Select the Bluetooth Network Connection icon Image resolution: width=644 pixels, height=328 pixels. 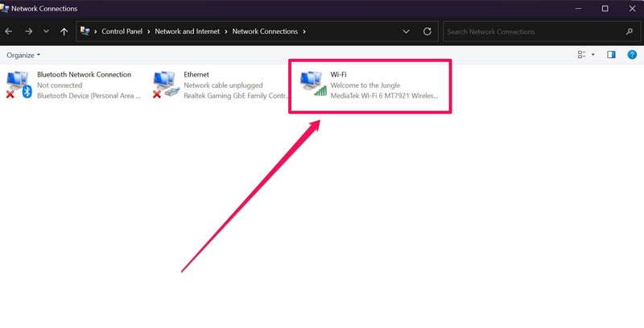tap(19, 84)
